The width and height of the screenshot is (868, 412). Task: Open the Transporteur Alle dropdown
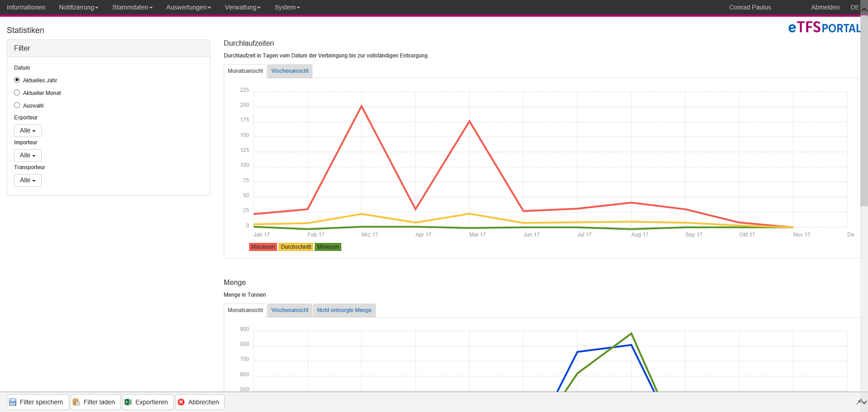tap(28, 180)
